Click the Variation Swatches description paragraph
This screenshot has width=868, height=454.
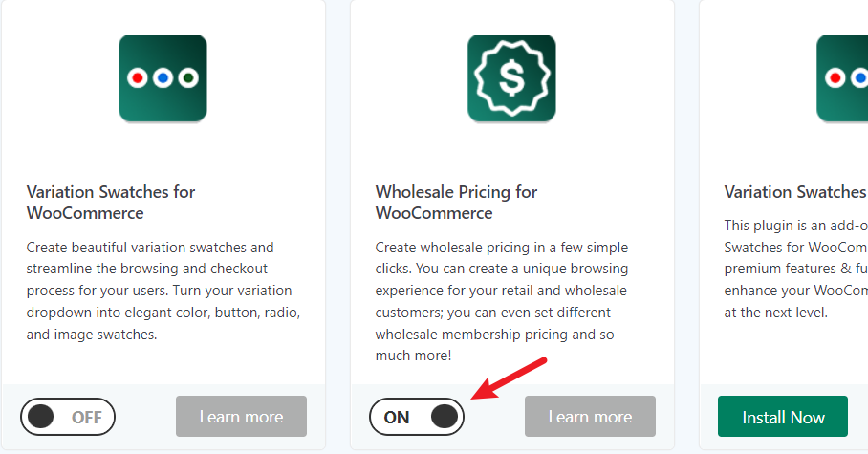point(163,291)
